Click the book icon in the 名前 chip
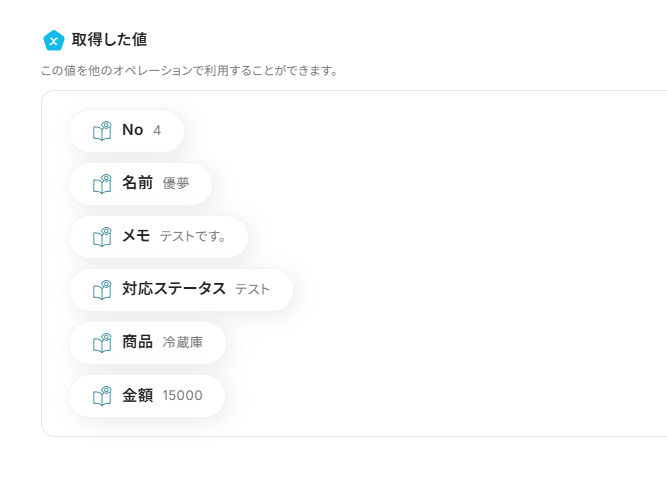667x484 pixels. [x=101, y=184]
